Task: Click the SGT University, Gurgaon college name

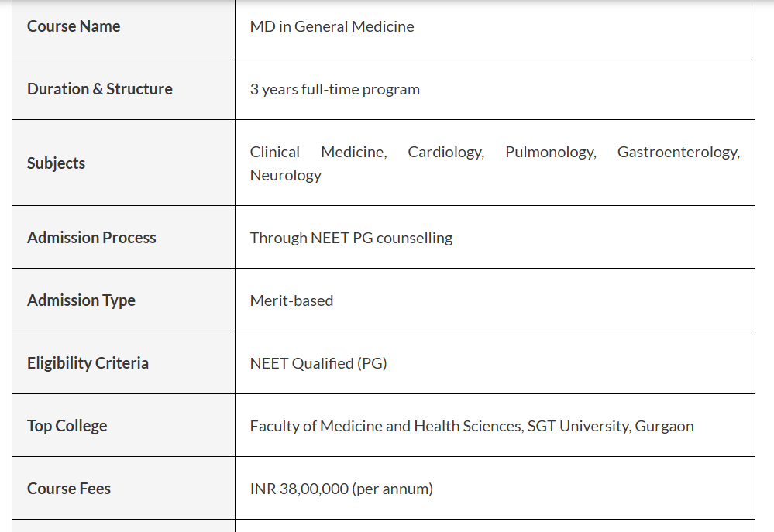Action: click(x=610, y=426)
